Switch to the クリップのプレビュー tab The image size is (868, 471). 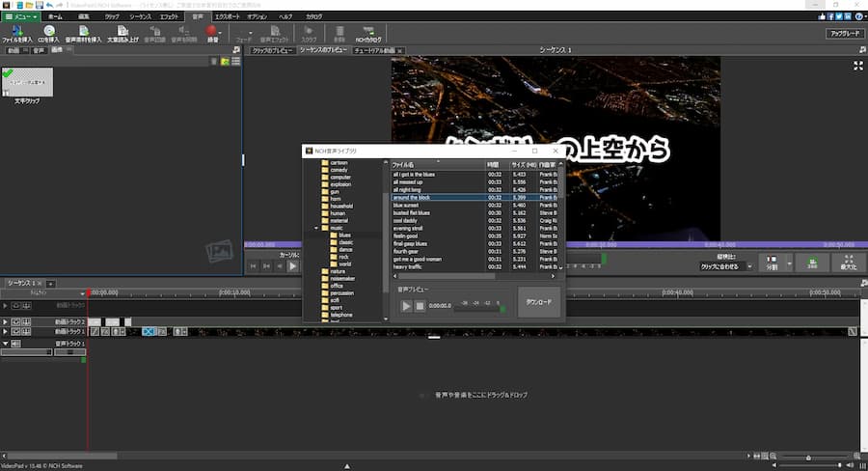click(x=271, y=50)
